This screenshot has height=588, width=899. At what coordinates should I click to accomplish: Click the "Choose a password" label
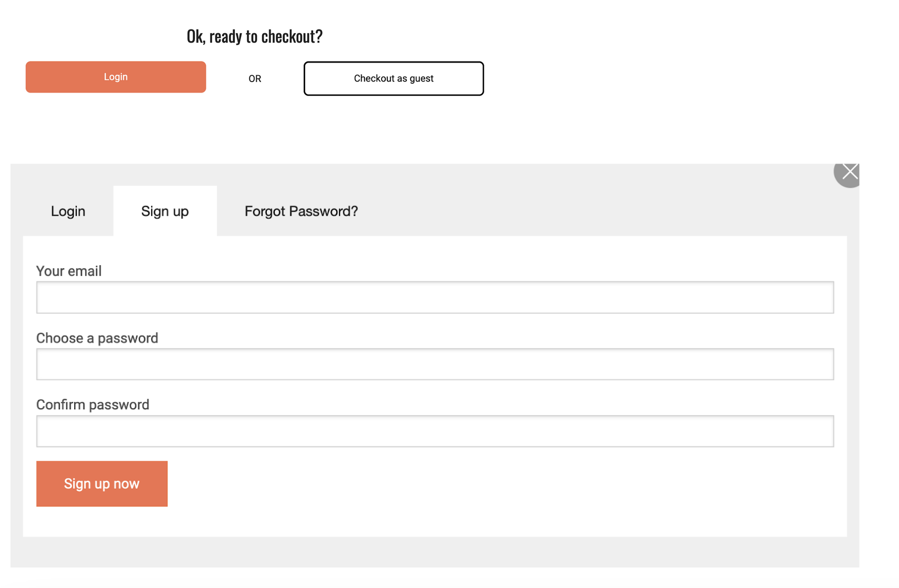97,338
